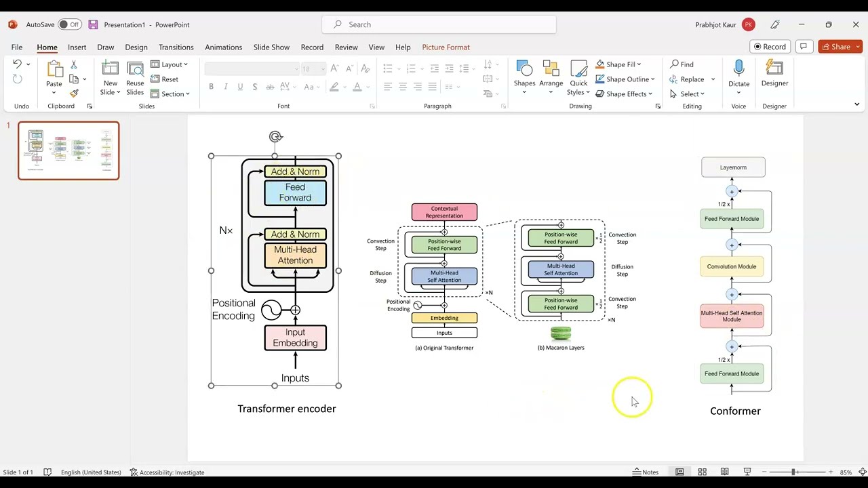Toggle text Shadow formatting
This screenshot has width=868, height=488.
[255, 87]
